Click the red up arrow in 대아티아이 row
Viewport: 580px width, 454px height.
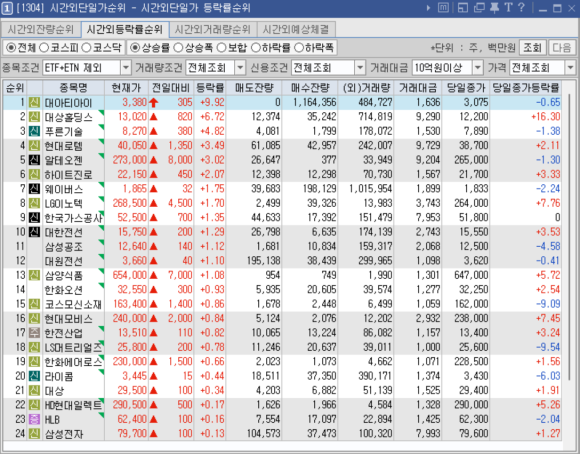(x=154, y=102)
